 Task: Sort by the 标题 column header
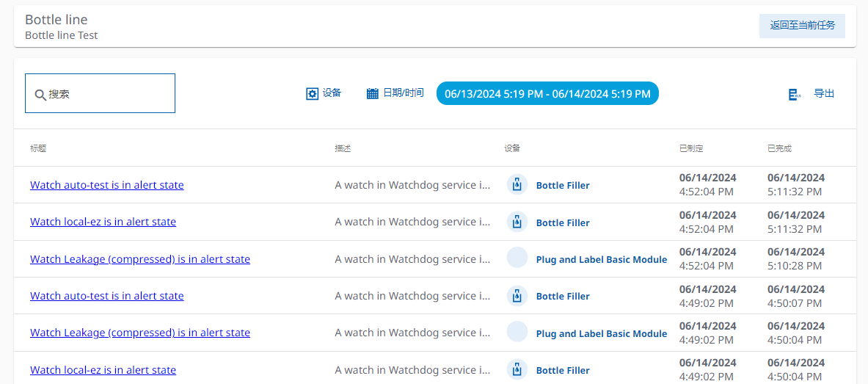point(38,148)
